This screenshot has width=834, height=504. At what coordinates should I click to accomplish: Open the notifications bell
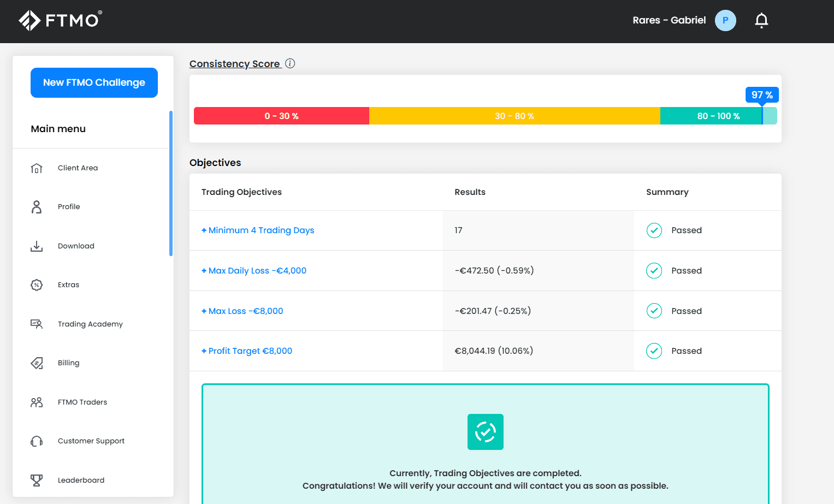pyautogui.click(x=761, y=20)
